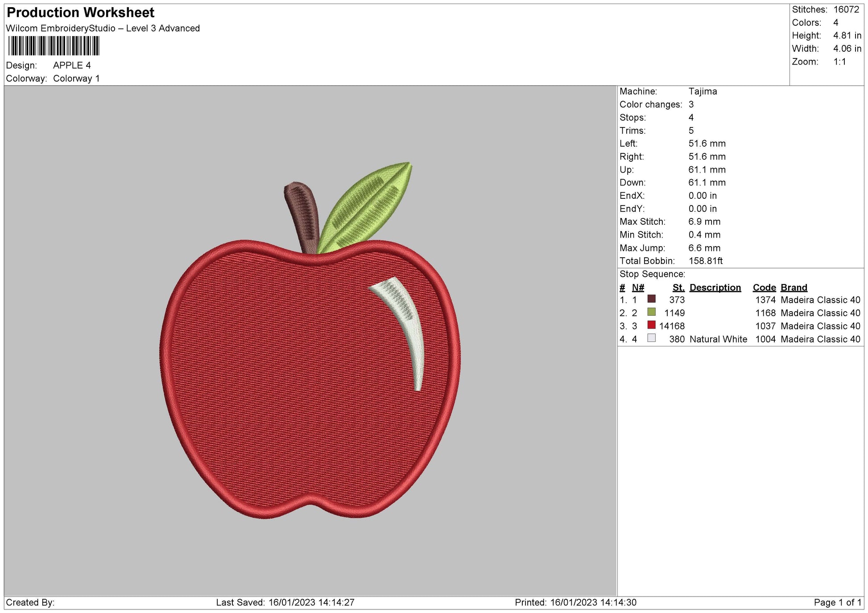868x613 pixels.
Task: Click the Trims value 5
Action: [x=691, y=131]
